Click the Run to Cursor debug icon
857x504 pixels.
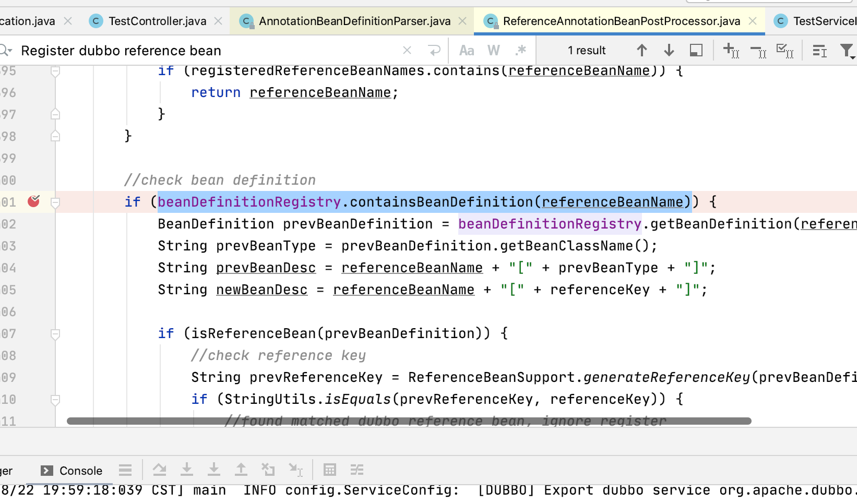click(296, 470)
